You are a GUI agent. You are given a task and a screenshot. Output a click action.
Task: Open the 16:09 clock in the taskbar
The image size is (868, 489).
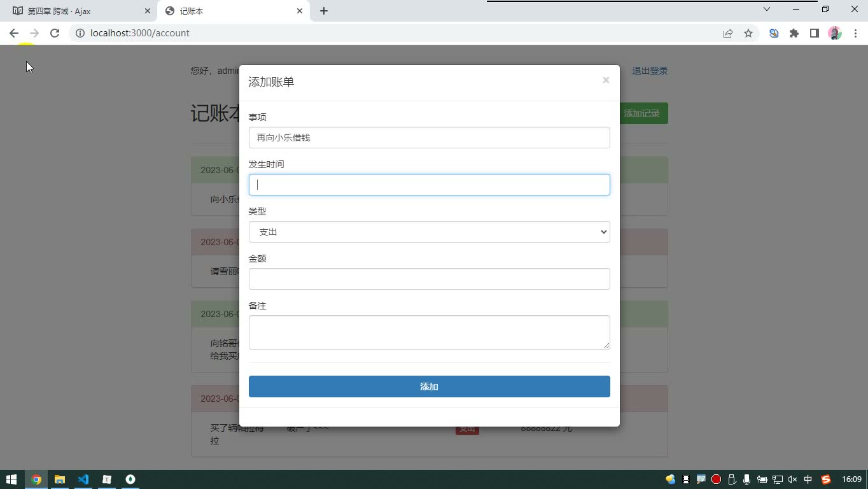coord(851,479)
